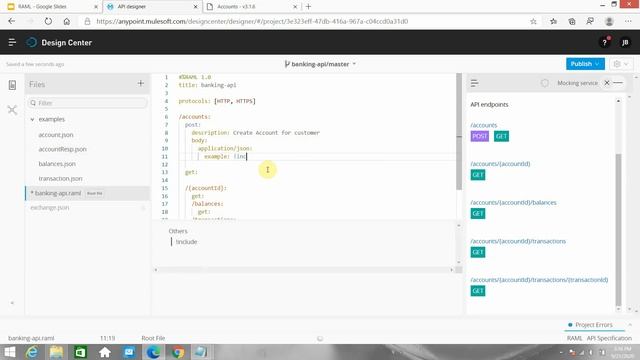The height and width of the screenshot is (360, 640).
Task: Go to browser home page
Action: pos(67,21)
